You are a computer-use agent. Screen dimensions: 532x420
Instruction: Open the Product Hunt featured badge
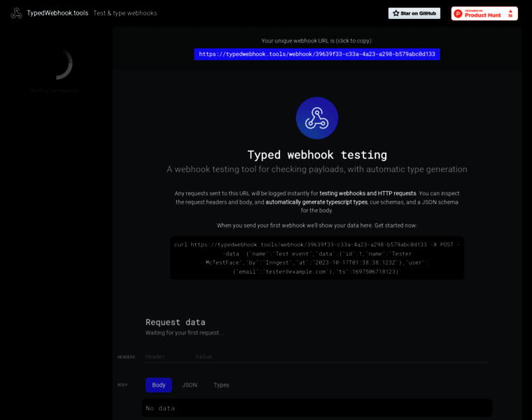point(484,13)
